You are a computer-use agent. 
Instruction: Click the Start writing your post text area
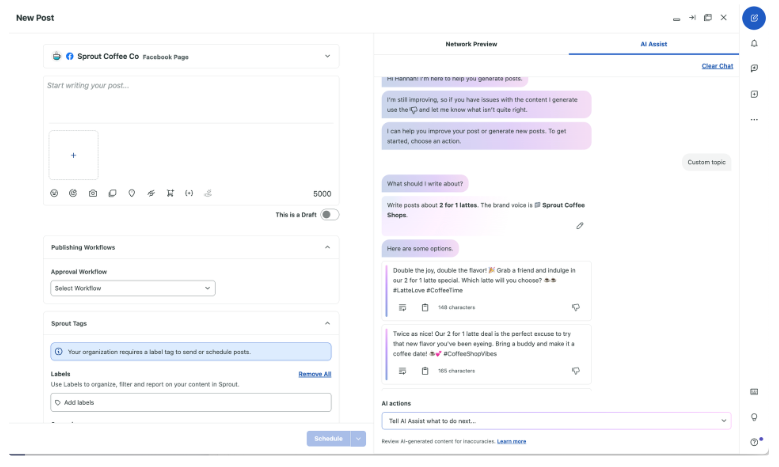point(191,98)
